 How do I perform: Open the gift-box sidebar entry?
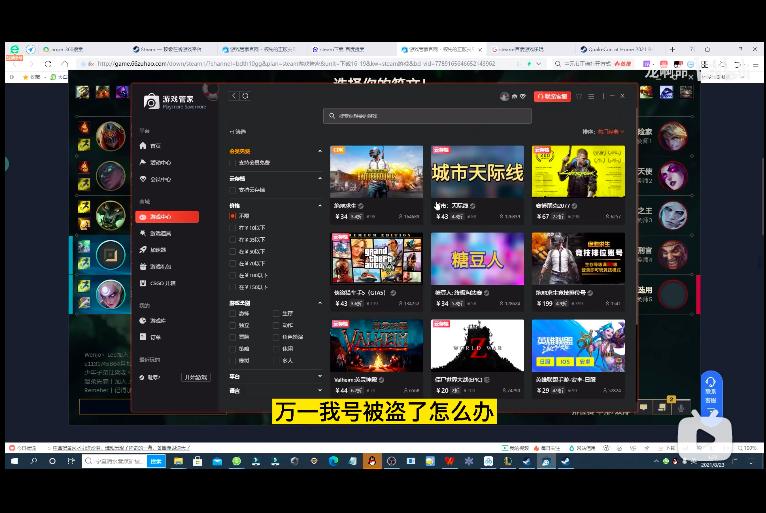tap(155, 266)
